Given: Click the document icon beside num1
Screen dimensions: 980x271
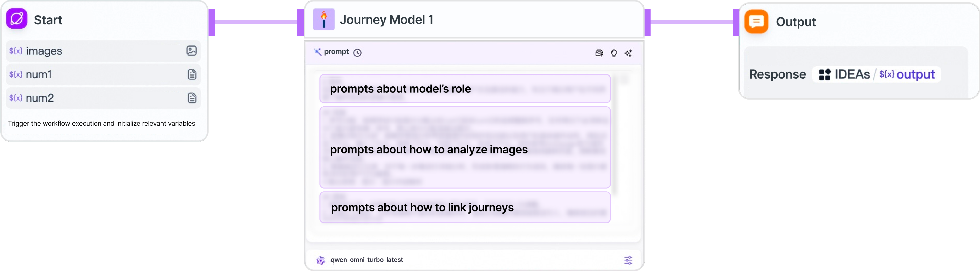Looking at the screenshot, I should (192, 74).
